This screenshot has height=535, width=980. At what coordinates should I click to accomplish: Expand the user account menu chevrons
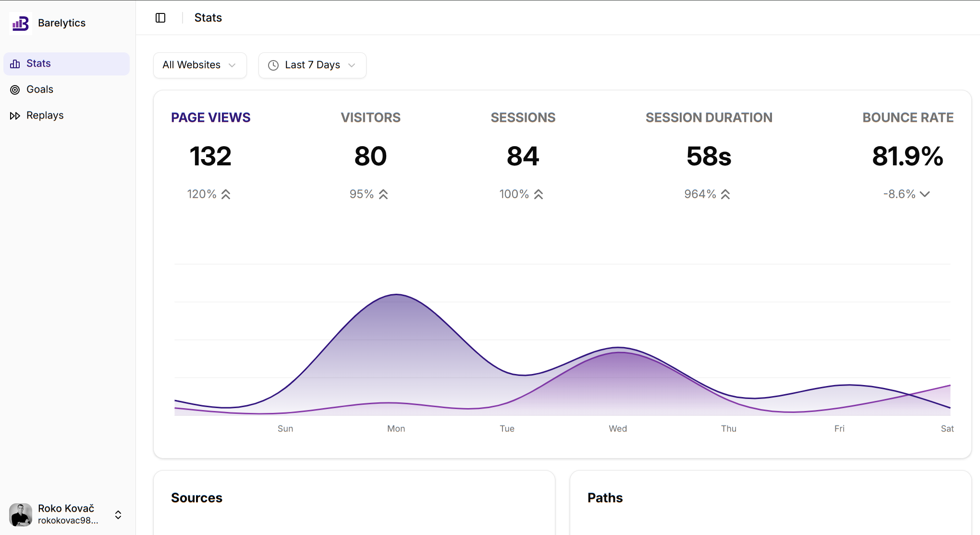click(x=118, y=515)
